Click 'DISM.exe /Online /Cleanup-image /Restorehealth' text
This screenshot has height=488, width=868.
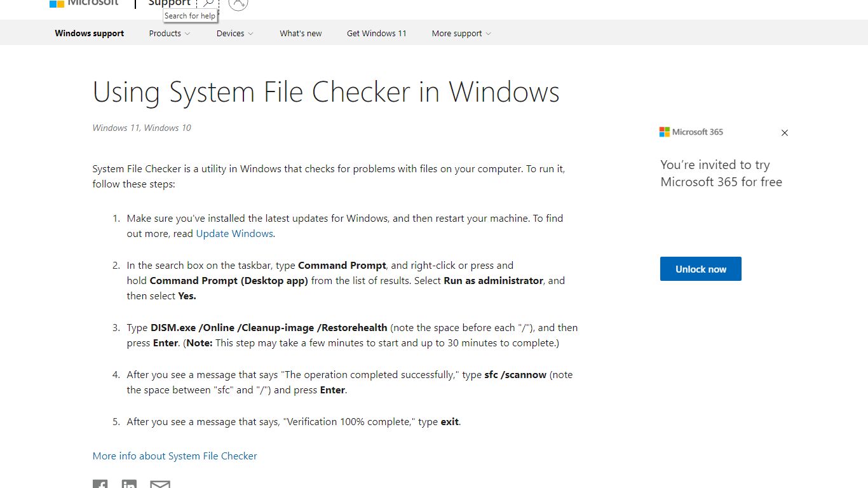tap(269, 327)
